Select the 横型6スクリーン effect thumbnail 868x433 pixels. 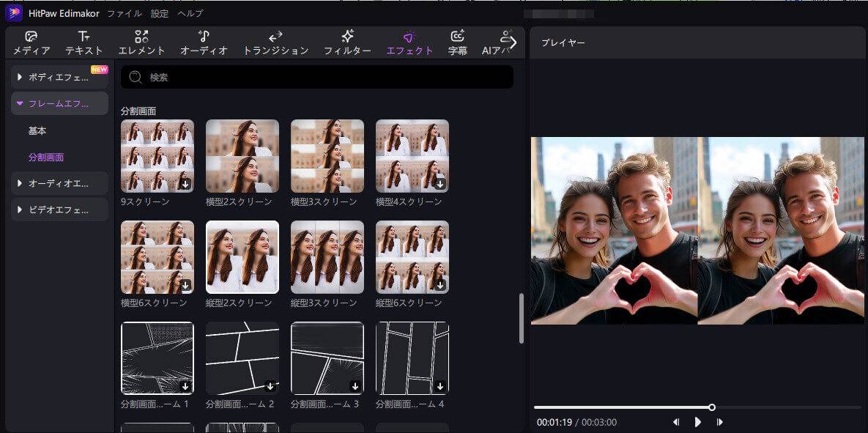click(157, 257)
